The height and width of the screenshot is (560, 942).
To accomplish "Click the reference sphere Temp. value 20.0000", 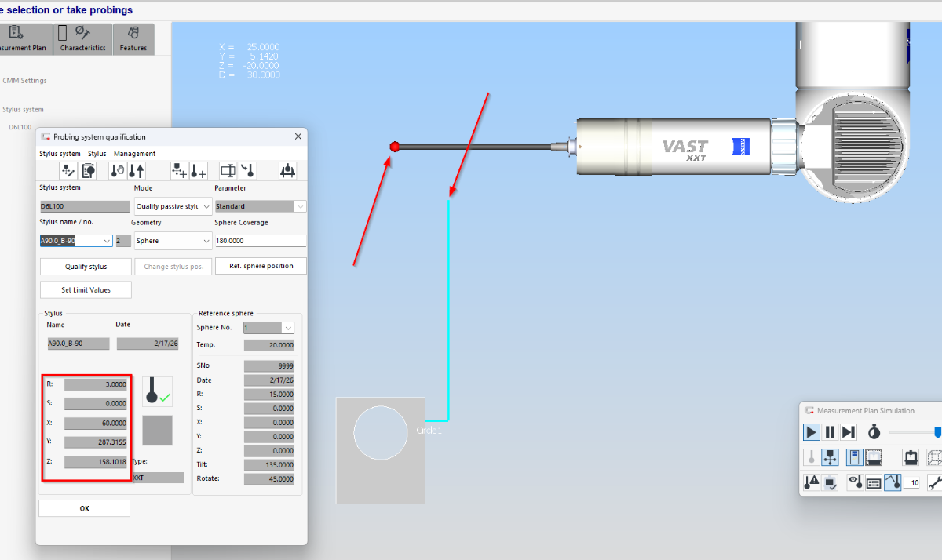I will 269,345.
